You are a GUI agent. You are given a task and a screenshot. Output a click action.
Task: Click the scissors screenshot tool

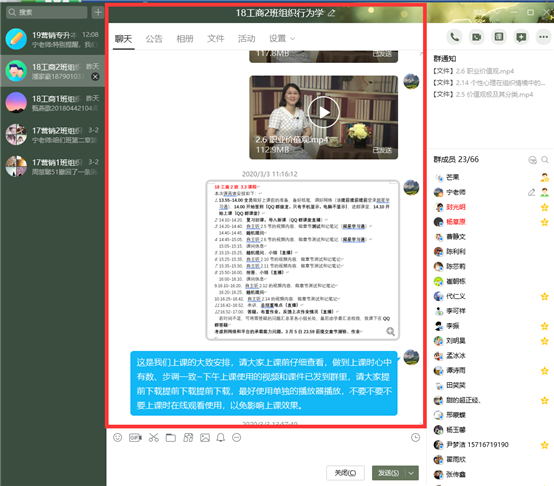coord(153,438)
